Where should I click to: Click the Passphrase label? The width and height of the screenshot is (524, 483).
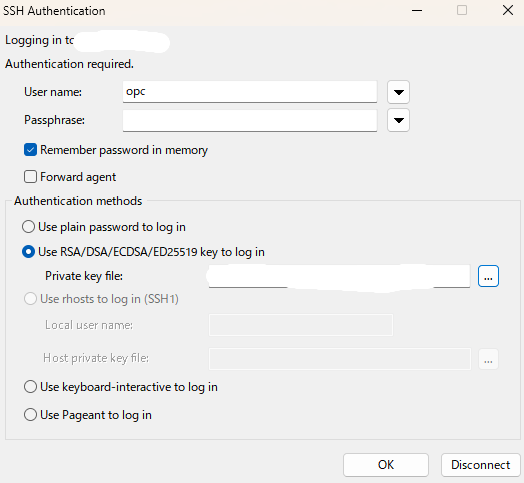54,120
